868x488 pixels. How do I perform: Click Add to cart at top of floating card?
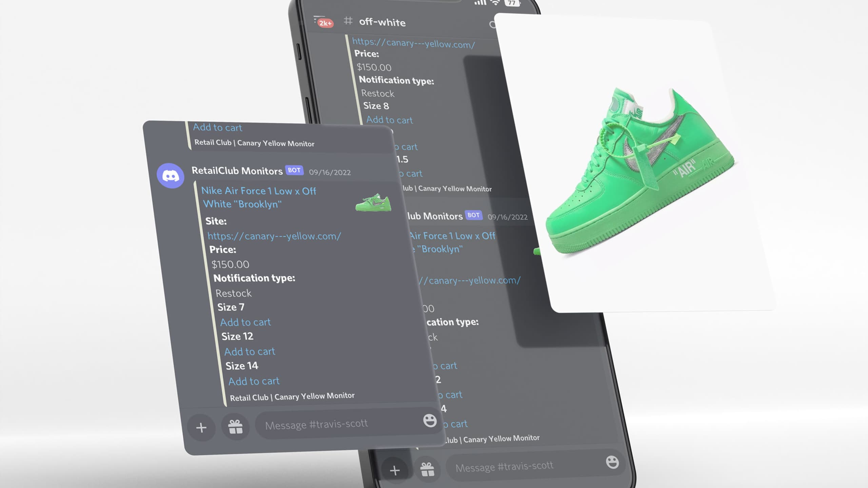pyautogui.click(x=218, y=127)
